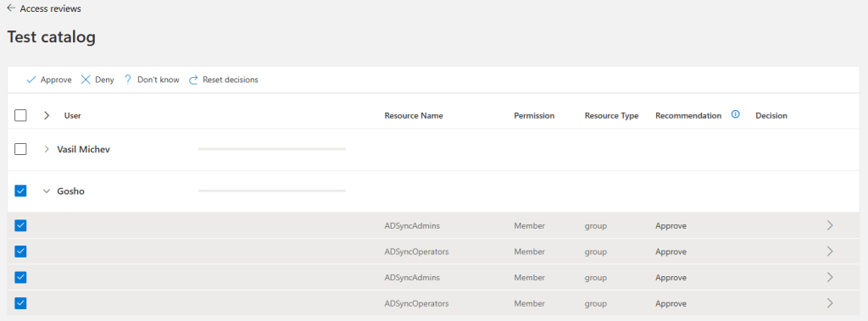Collapse the Gosho row
Viewport: 868px width, 321px height.
47,191
